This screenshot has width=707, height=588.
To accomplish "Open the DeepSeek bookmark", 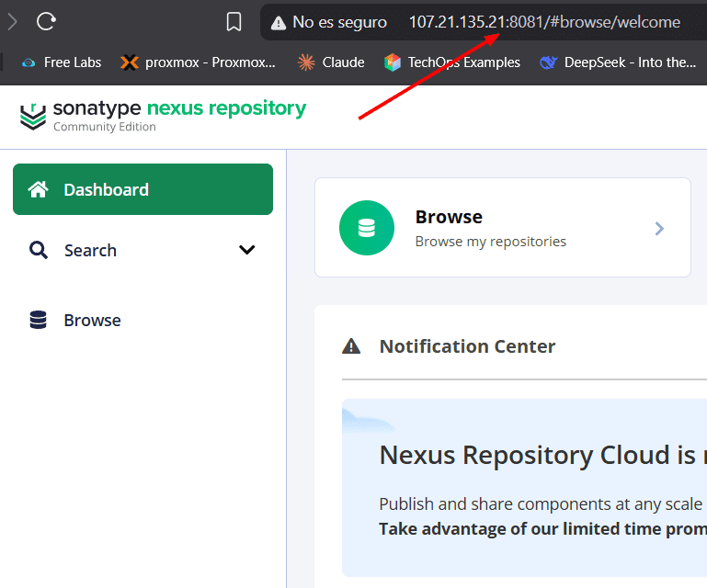I will (x=618, y=62).
